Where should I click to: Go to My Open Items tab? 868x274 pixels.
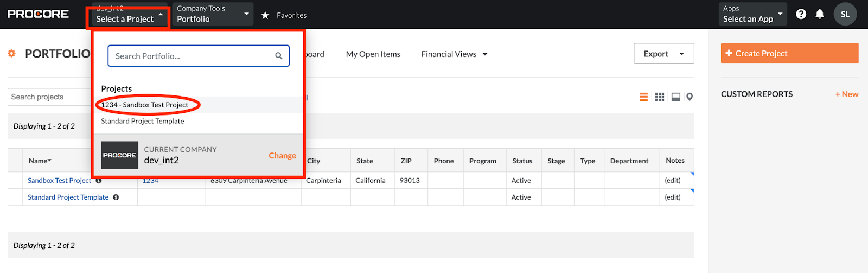coord(373,54)
